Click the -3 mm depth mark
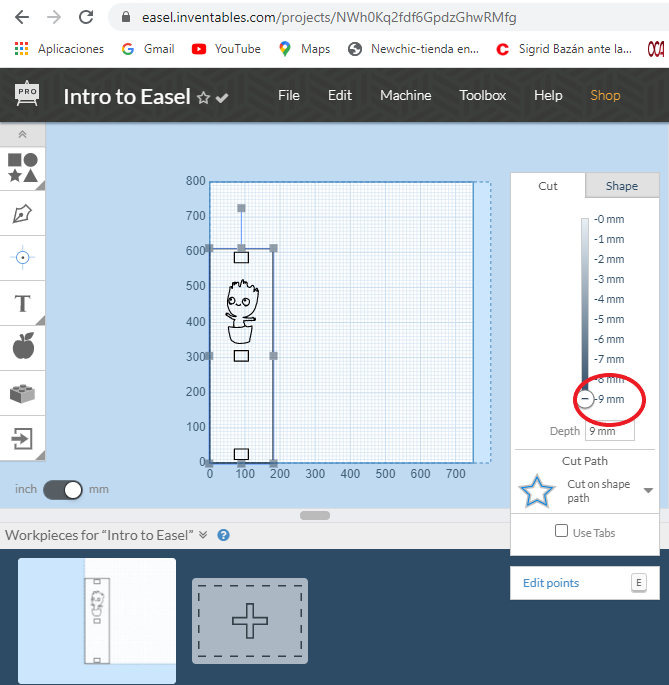 coord(609,279)
